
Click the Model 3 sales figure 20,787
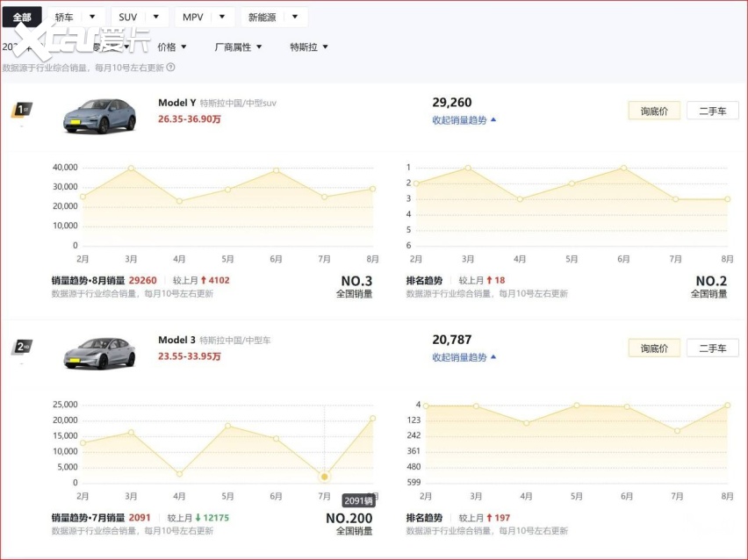(x=452, y=340)
